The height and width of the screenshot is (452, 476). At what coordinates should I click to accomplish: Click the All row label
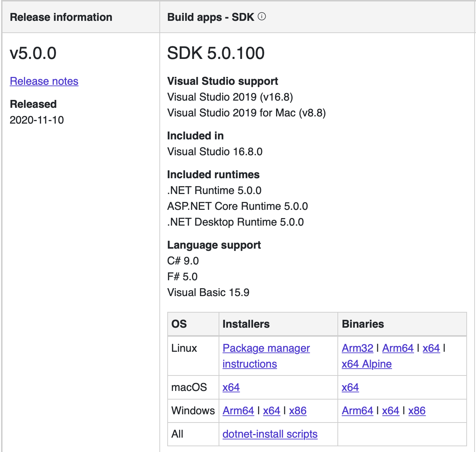177,434
